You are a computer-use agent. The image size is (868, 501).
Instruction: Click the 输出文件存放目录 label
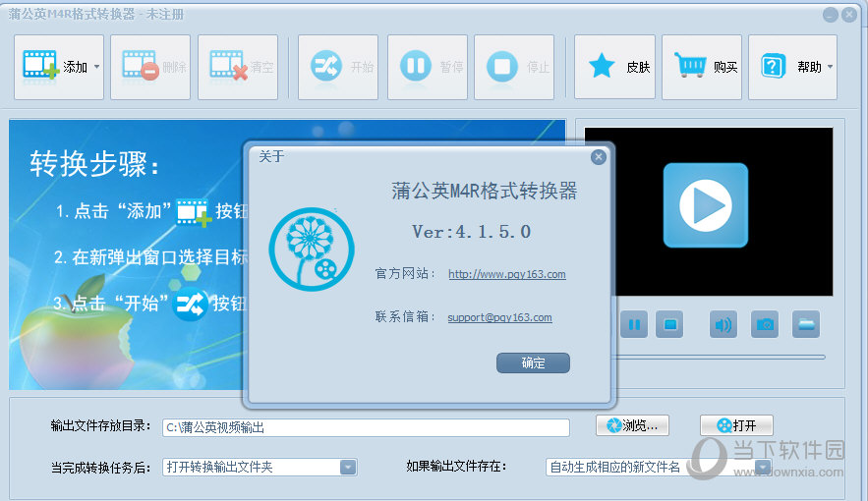(100, 425)
